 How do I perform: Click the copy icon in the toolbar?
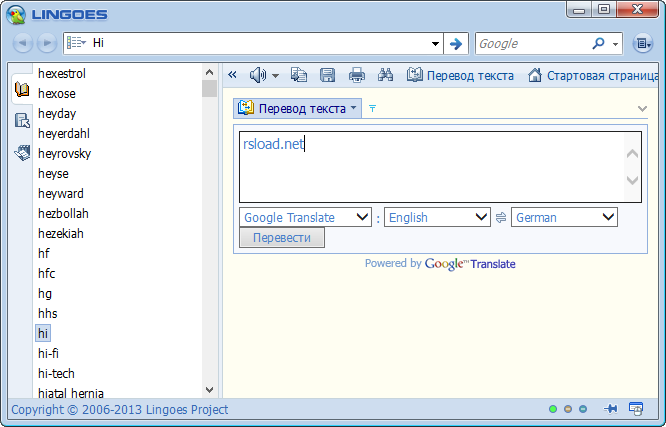pyautogui.click(x=299, y=75)
